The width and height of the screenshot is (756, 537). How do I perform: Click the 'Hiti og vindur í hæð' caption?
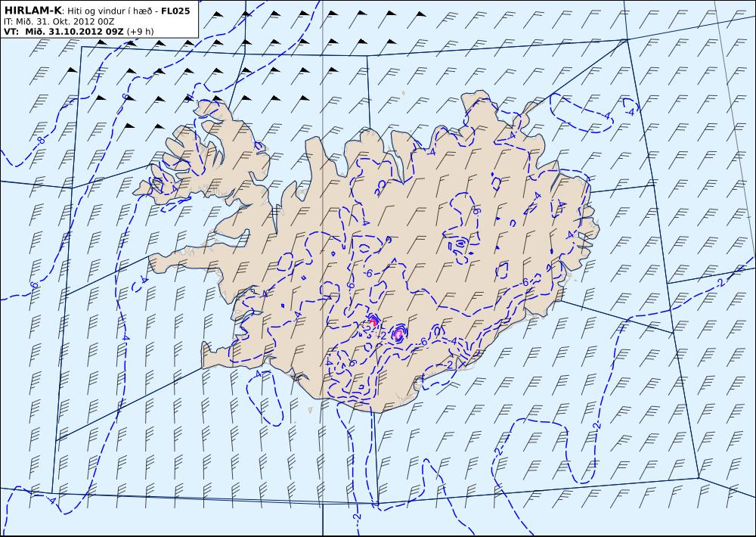point(111,11)
